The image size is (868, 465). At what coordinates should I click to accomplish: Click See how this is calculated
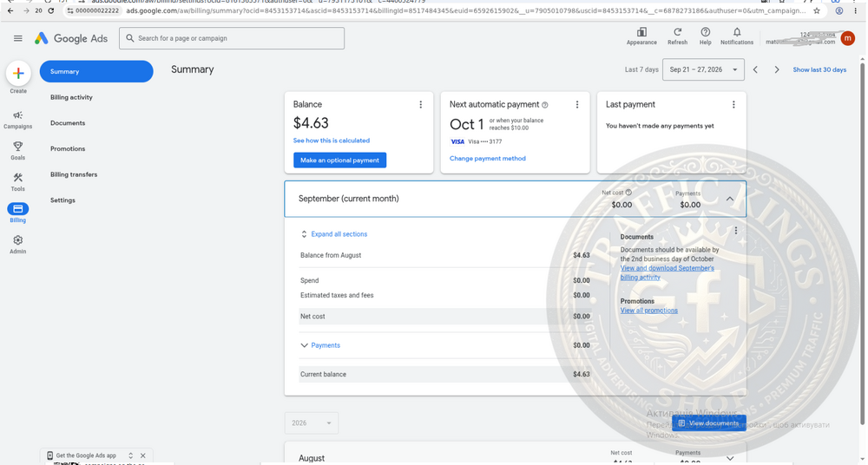(x=331, y=141)
